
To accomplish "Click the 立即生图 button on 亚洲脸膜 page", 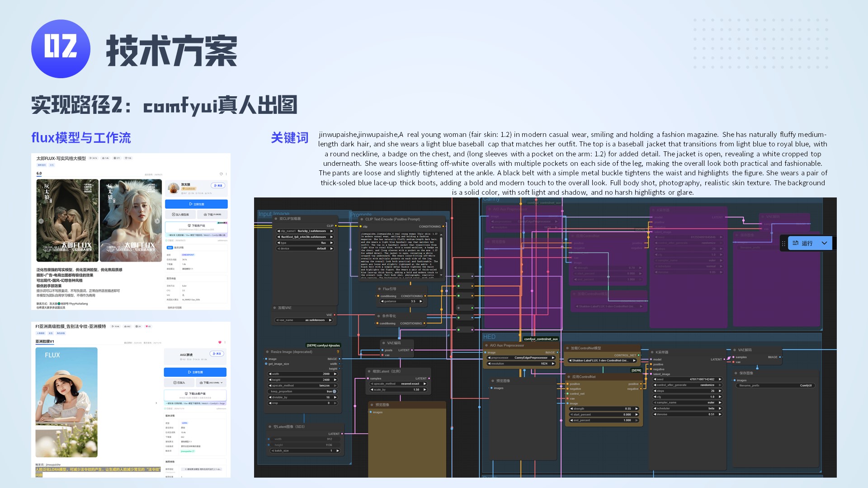I will click(x=195, y=372).
